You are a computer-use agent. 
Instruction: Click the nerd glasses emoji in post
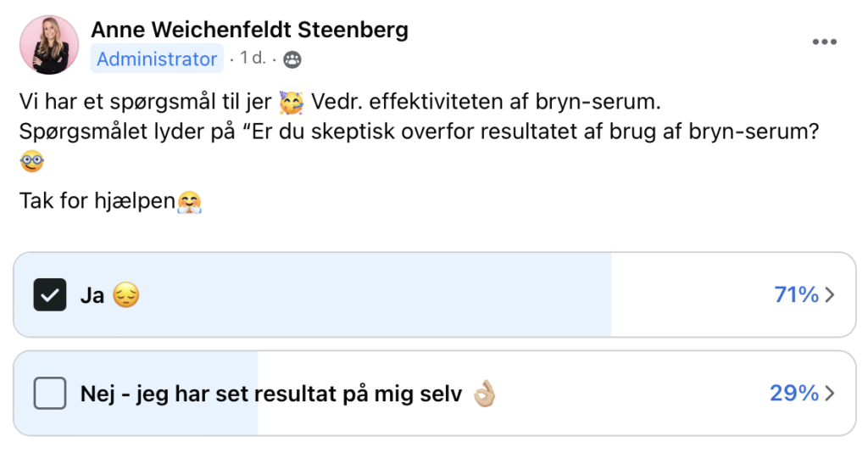(32, 162)
